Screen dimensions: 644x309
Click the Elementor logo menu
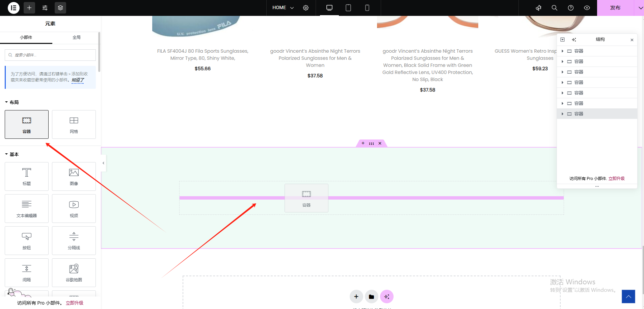(14, 8)
